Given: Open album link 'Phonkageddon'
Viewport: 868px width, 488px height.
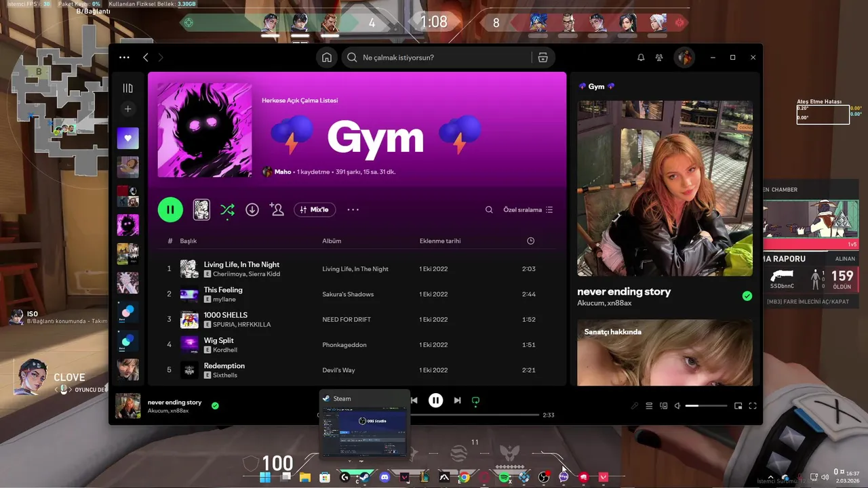Looking at the screenshot, I should coord(344,345).
